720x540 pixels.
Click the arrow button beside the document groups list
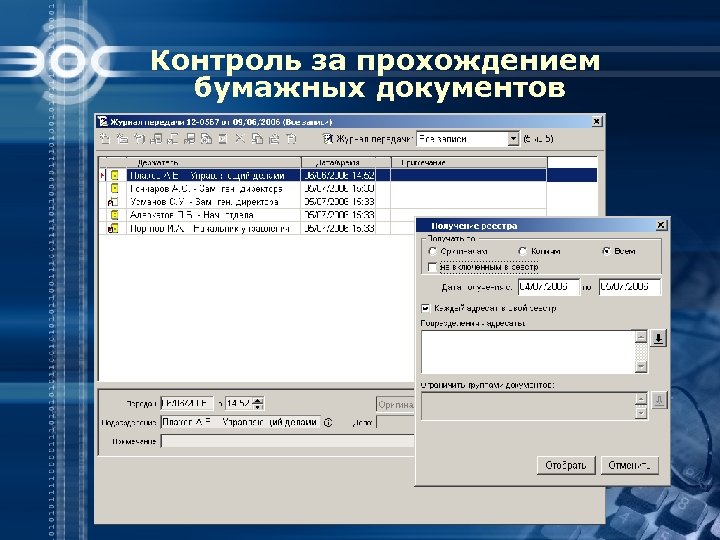point(659,400)
